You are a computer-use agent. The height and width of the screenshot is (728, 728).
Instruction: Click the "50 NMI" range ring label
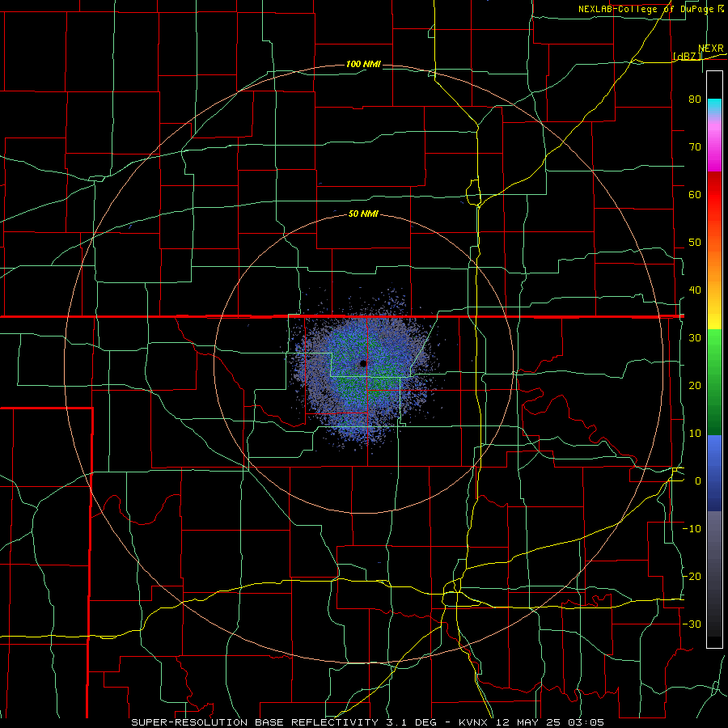tap(363, 214)
